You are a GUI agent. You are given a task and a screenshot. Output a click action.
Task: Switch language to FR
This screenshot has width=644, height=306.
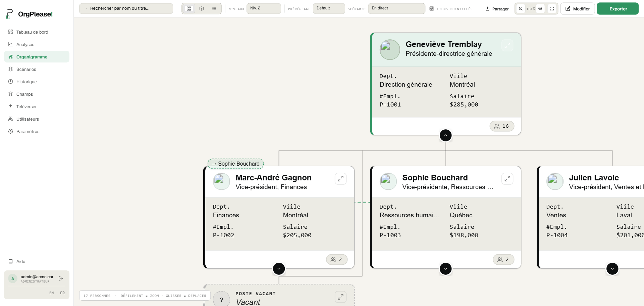(x=62, y=293)
